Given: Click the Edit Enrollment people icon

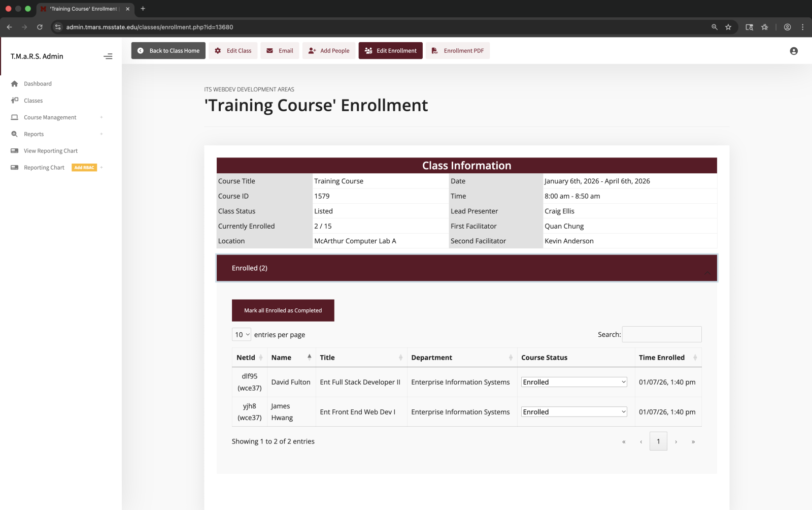Looking at the screenshot, I should (x=368, y=50).
